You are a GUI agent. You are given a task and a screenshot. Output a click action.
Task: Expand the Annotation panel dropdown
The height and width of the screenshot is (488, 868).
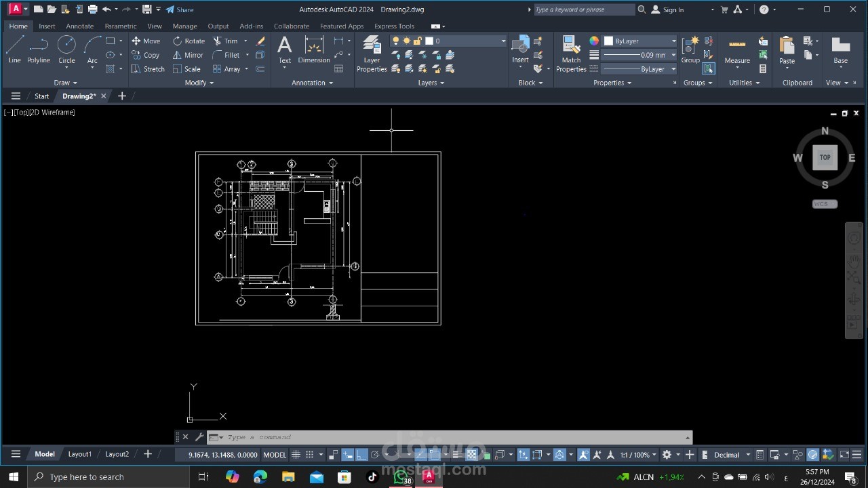pos(312,83)
